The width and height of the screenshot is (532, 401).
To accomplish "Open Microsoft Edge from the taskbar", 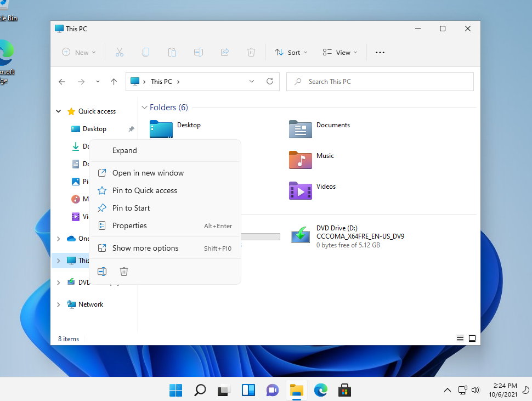I will 320,390.
